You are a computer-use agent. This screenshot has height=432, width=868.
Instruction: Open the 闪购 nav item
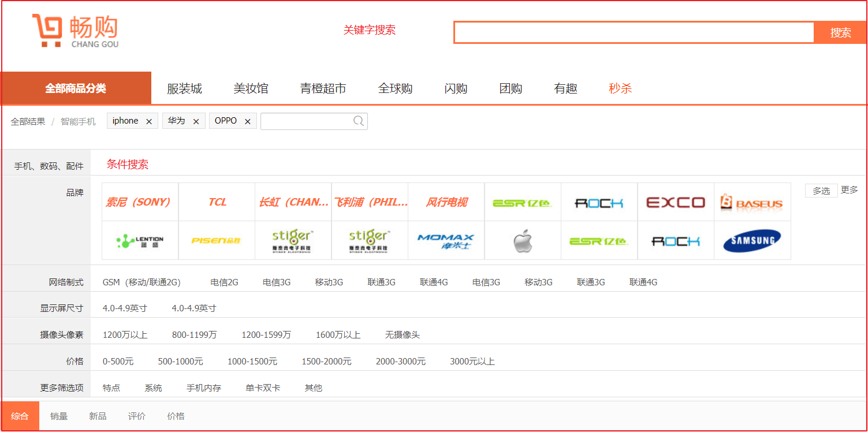tap(456, 88)
